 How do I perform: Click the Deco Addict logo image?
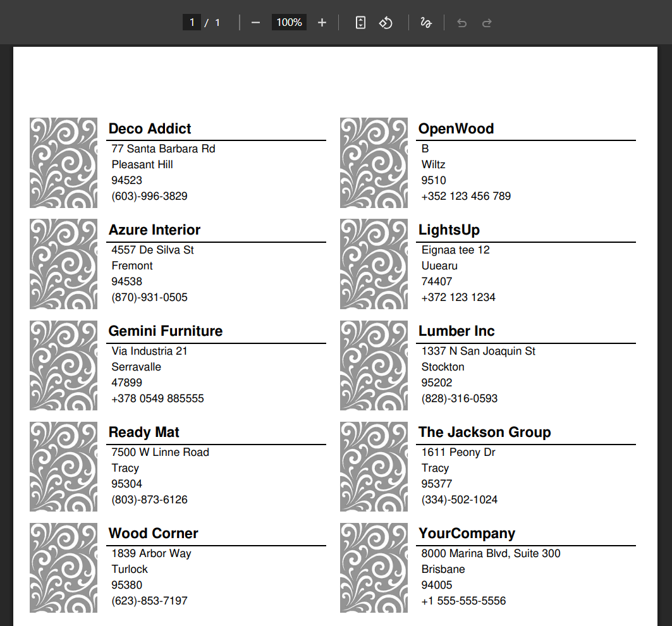[63, 163]
